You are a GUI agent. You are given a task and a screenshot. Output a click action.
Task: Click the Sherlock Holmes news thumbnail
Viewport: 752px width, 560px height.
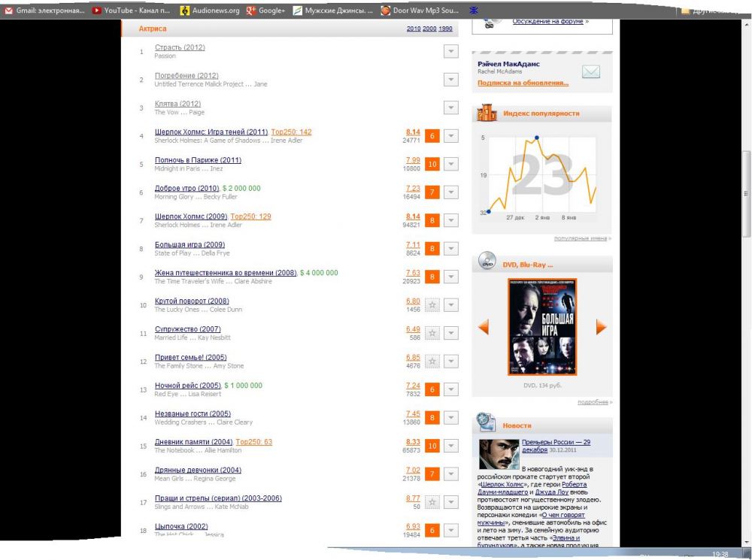[x=499, y=454]
